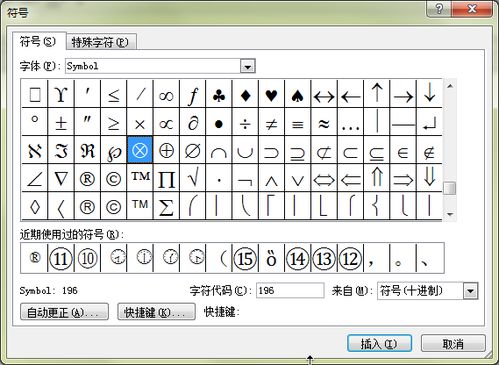Select the not-element-of ∉ symbol
The image size is (499, 365).
click(x=430, y=150)
